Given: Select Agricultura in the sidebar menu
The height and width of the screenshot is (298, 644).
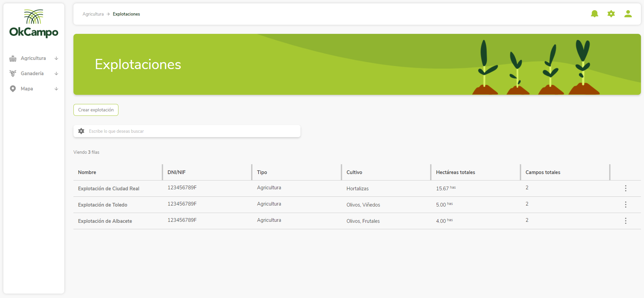Looking at the screenshot, I should click(33, 58).
